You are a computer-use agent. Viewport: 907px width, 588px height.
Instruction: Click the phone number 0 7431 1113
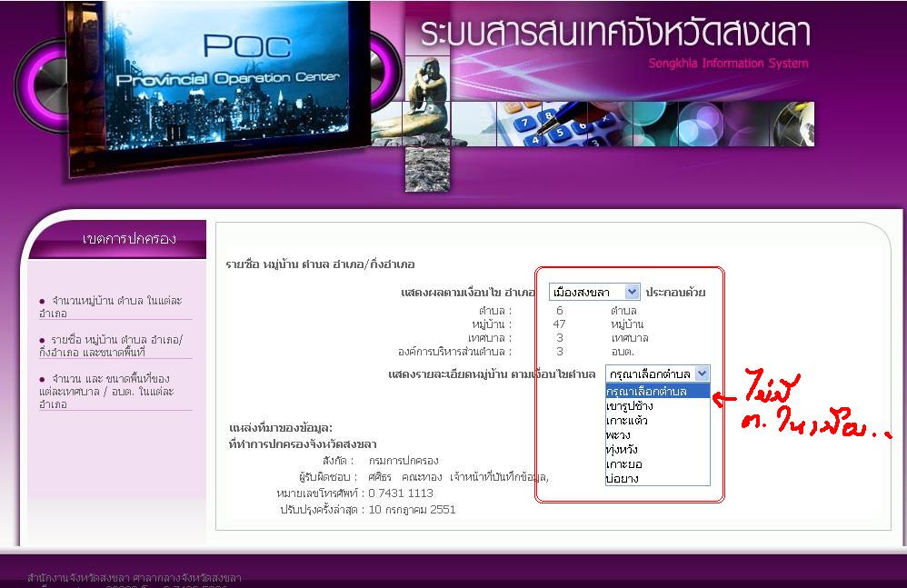click(401, 493)
